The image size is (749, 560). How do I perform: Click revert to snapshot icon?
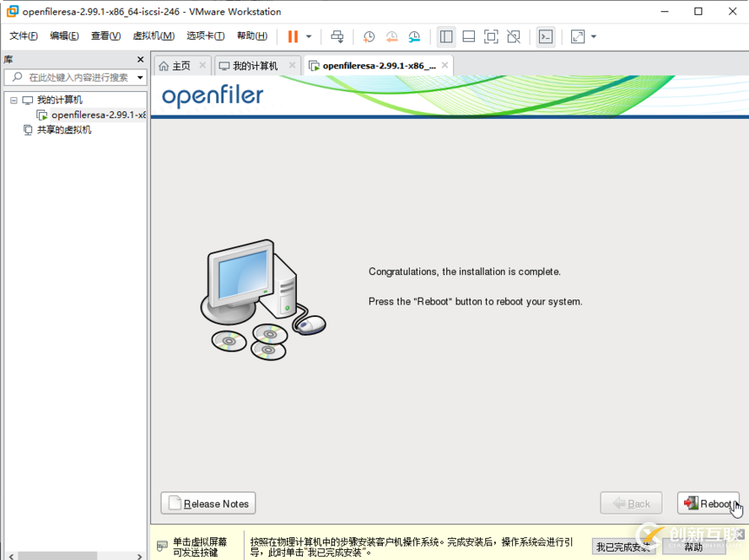point(391,36)
